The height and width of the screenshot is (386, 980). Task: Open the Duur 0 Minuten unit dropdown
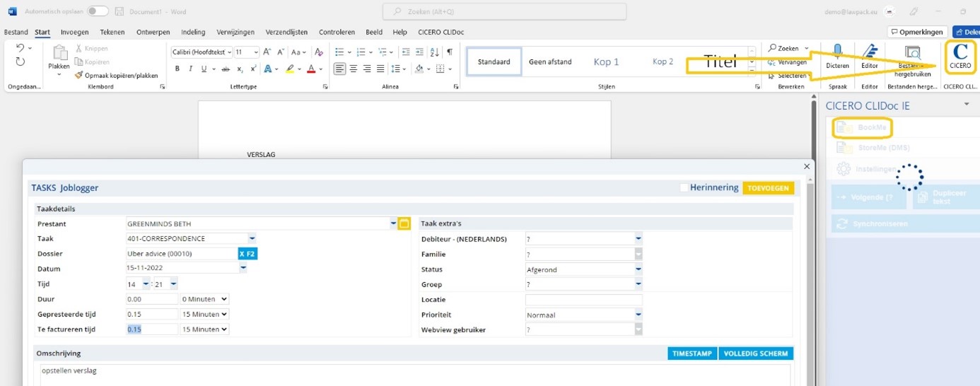[x=205, y=299]
